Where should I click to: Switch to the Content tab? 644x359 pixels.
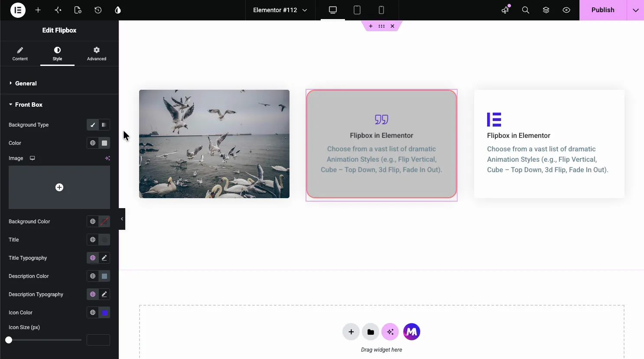20,54
